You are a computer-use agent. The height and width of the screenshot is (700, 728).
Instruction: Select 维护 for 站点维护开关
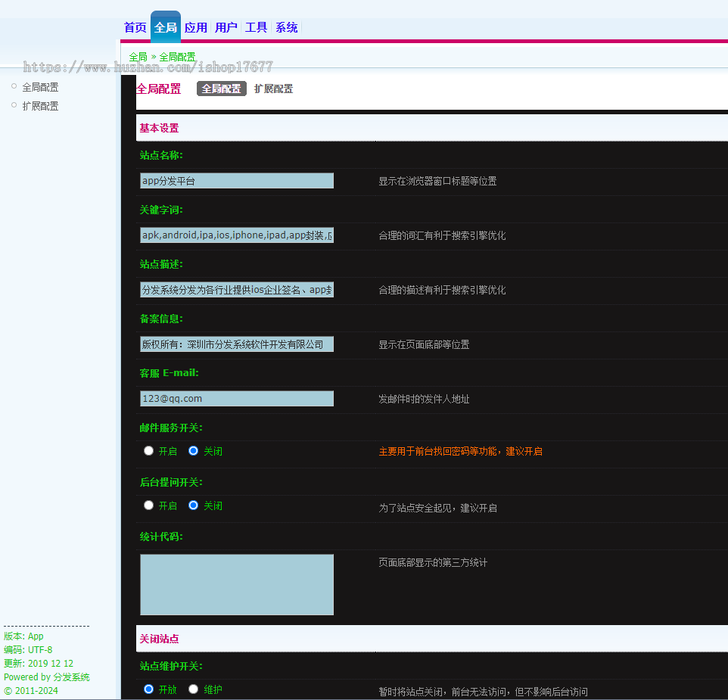tap(193, 689)
